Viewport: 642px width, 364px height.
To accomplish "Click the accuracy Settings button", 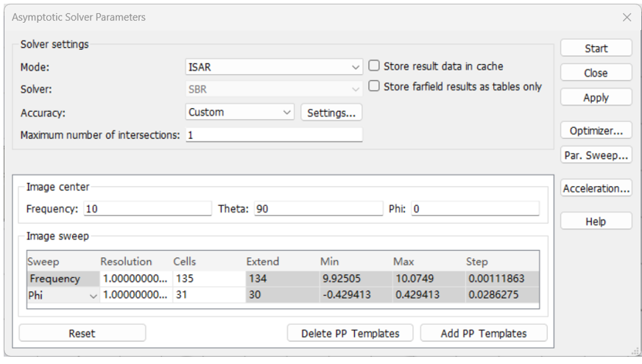I will click(x=331, y=113).
